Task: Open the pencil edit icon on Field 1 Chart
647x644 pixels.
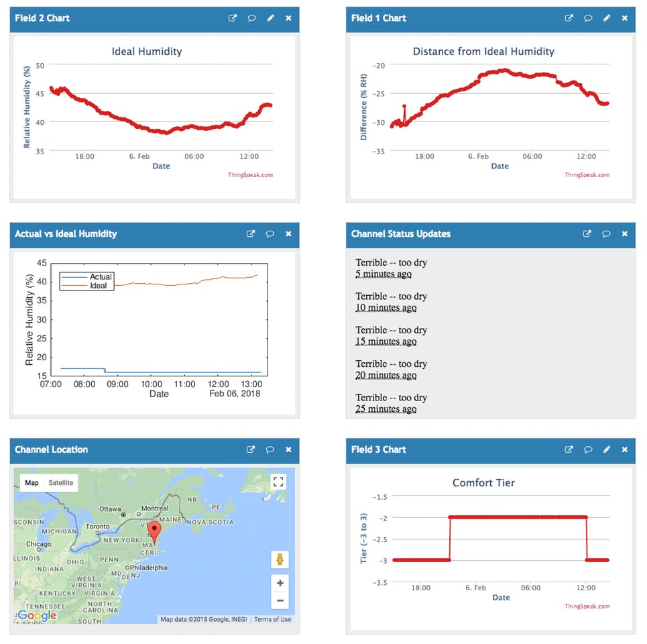Action: [x=607, y=18]
